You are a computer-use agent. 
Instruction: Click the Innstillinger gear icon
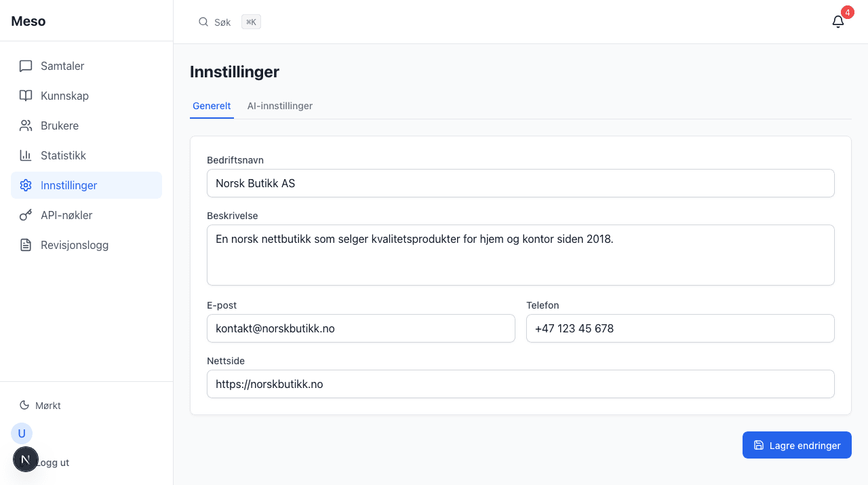pos(26,185)
